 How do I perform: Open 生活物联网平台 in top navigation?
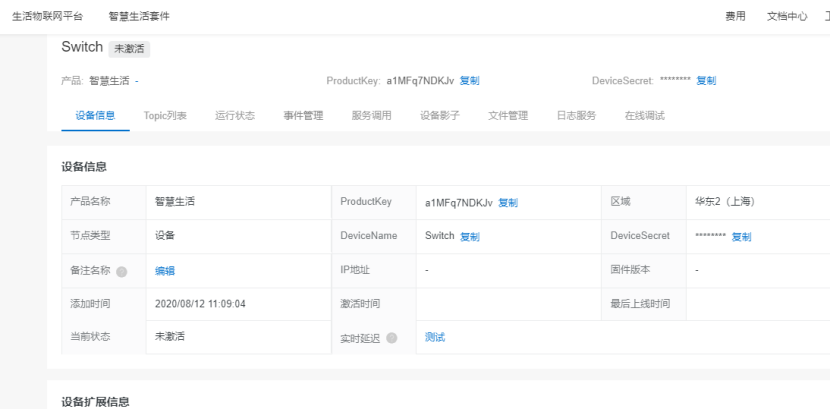pos(48,16)
